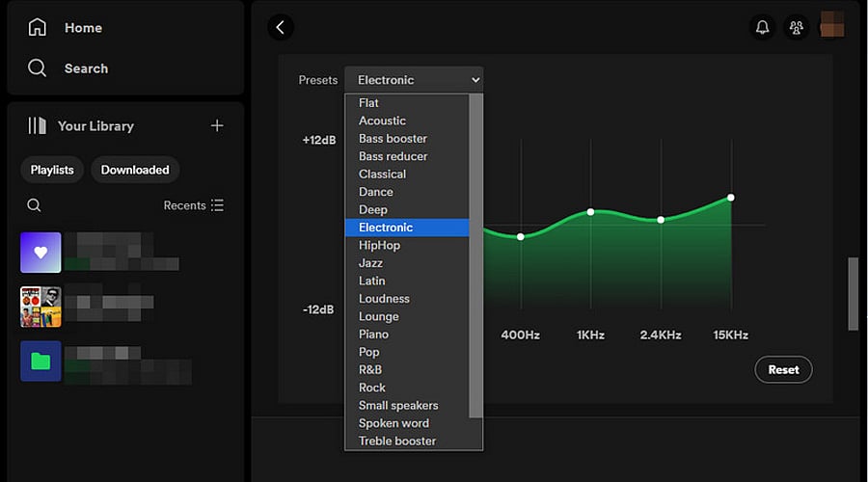The height and width of the screenshot is (482, 868).
Task: Open the Home icon in sidebar
Action: pos(38,28)
